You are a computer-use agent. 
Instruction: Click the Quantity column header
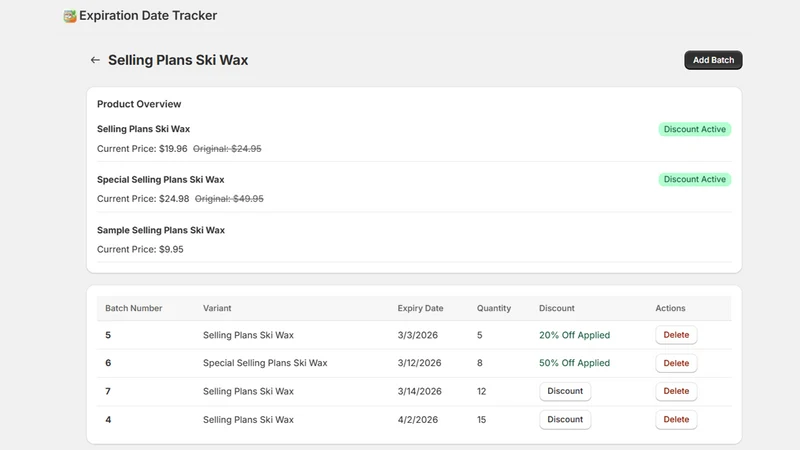[x=494, y=308]
